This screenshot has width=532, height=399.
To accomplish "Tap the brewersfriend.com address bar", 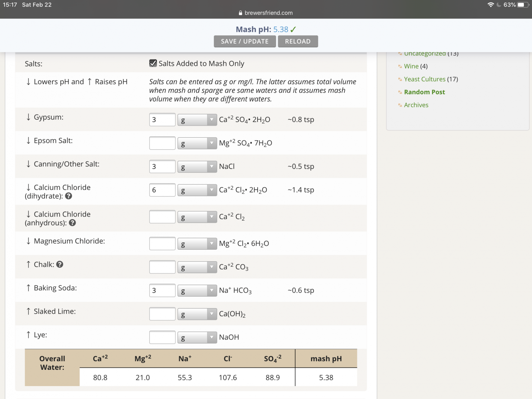I will [x=266, y=13].
